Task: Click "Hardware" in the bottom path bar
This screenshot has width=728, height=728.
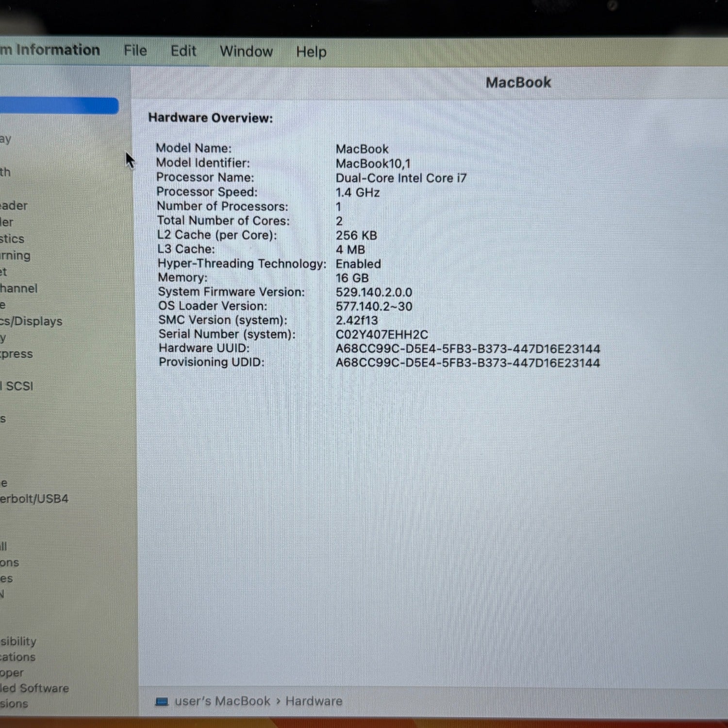Action: pos(314,701)
